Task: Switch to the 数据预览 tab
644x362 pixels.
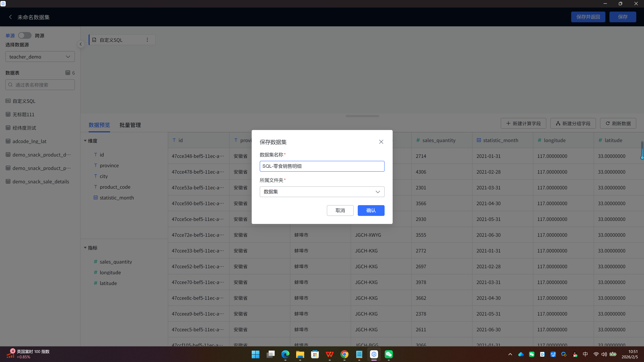Action: point(99,125)
